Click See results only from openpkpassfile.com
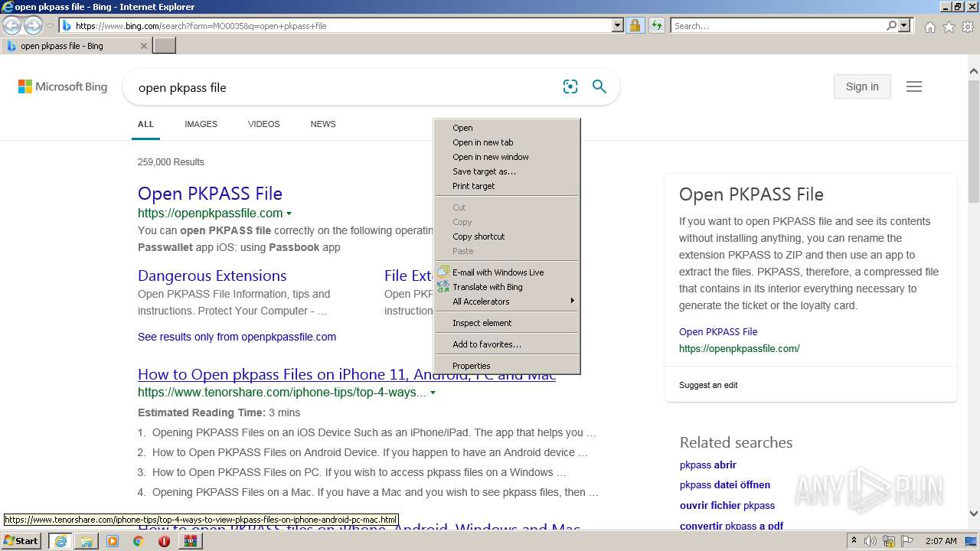This screenshot has height=551, width=980. 237,337
